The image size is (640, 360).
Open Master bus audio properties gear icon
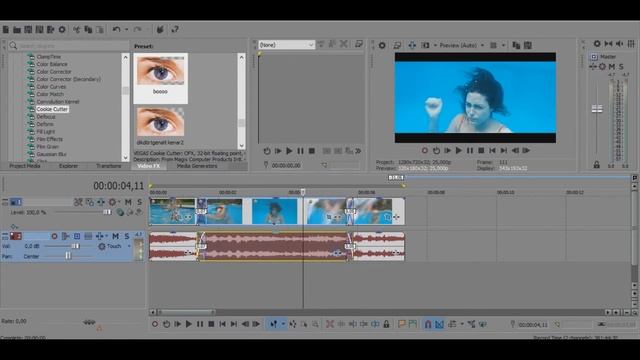coord(597,44)
